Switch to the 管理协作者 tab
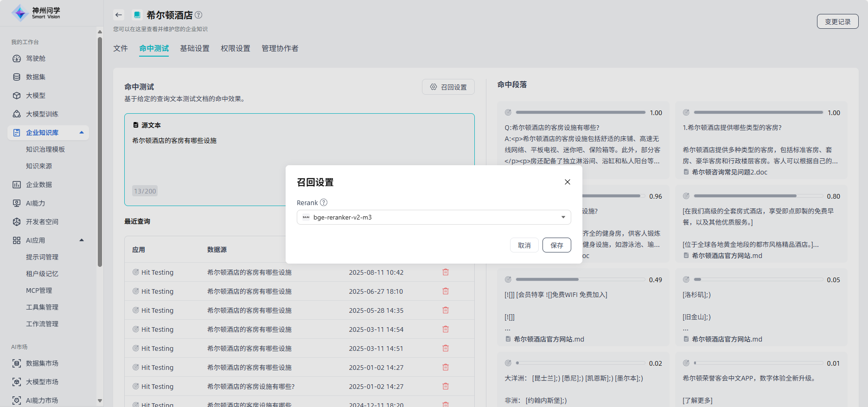 tap(280, 48)
